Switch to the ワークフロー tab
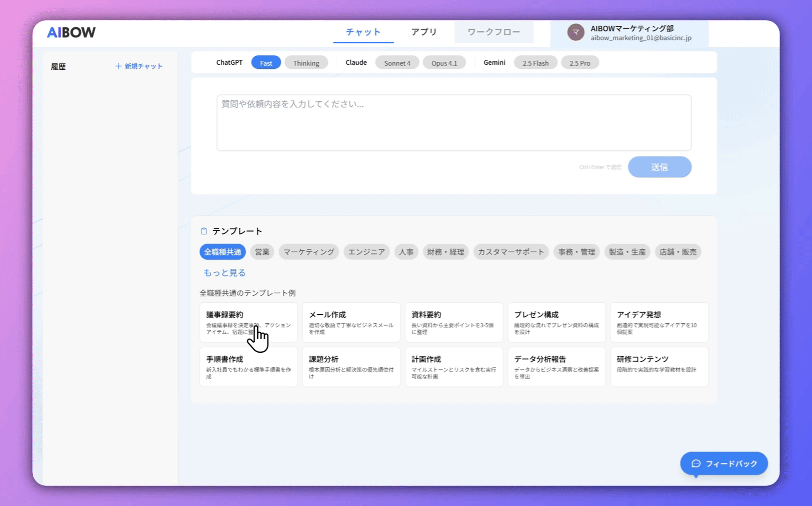Image resolution: width=812 pixels, height=506 pixels. (494, 32)
